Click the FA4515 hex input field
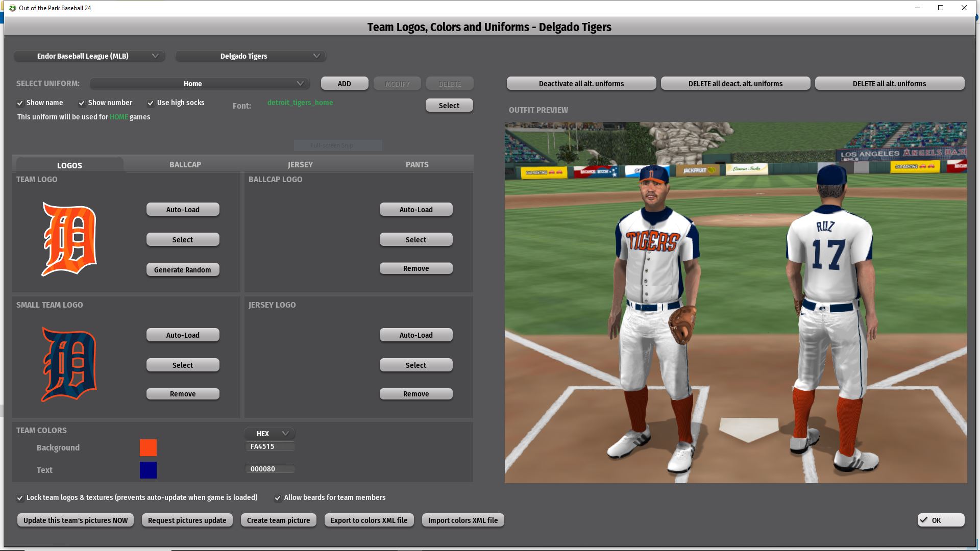Viewport: 980px width, 551px height. tap(269, 446)
